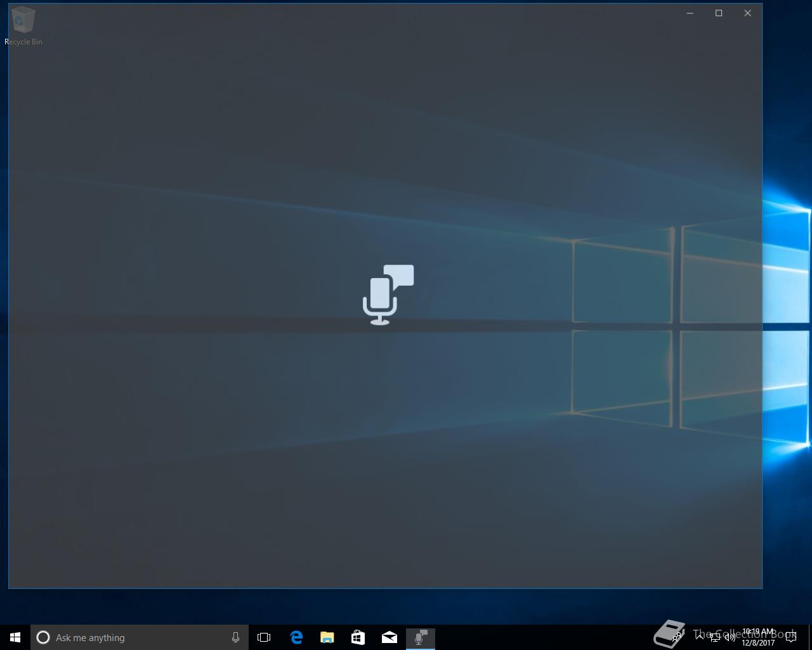
Task: Launch Microsoft Edge from taskbar
Action: (296, 637)
